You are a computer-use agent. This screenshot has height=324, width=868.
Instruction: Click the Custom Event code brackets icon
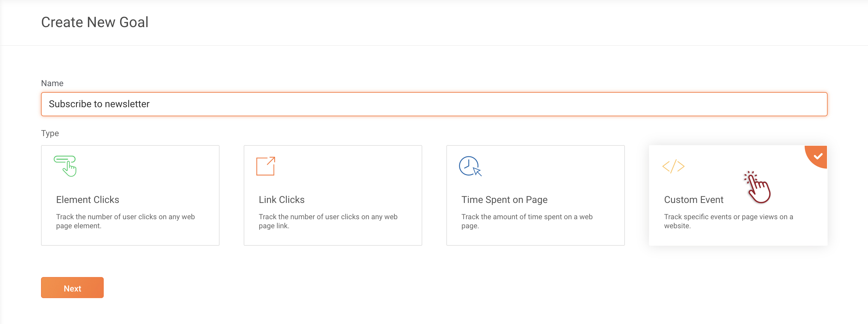click(673, 166)
